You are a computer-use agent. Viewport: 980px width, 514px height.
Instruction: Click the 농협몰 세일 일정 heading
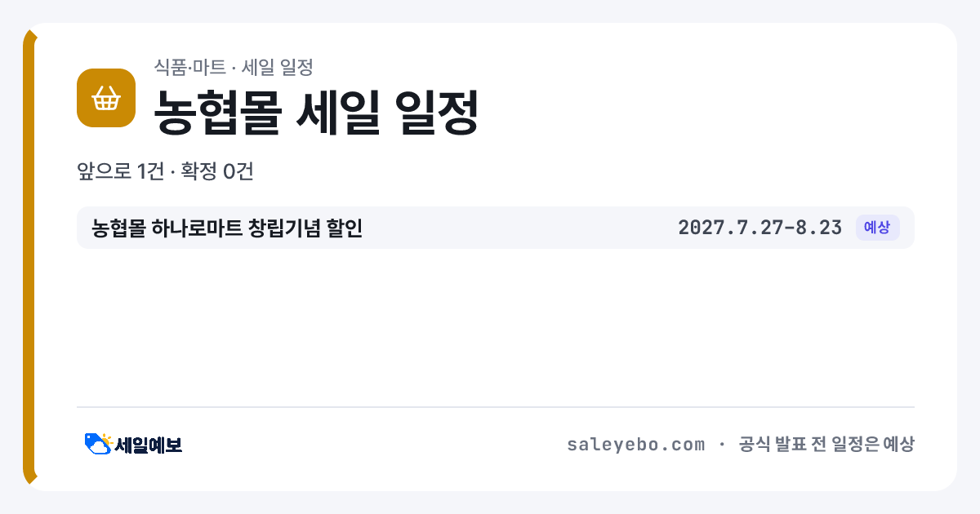click(x=316, y=112)
